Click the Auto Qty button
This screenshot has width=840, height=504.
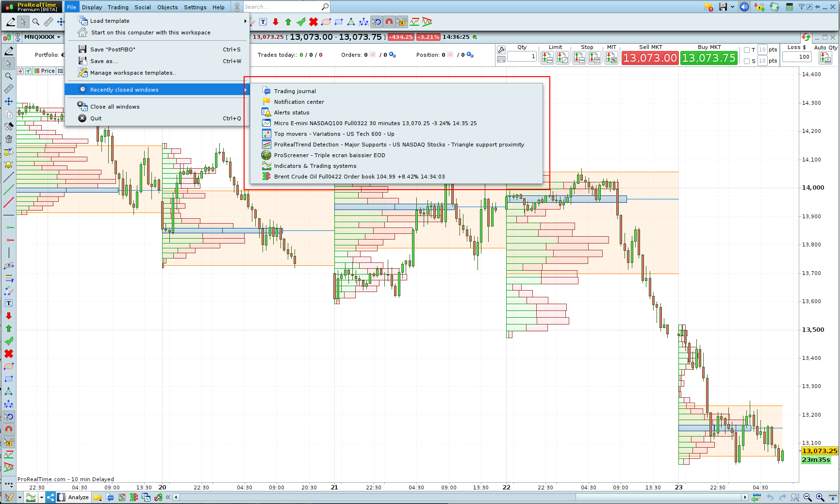[825, 58]
